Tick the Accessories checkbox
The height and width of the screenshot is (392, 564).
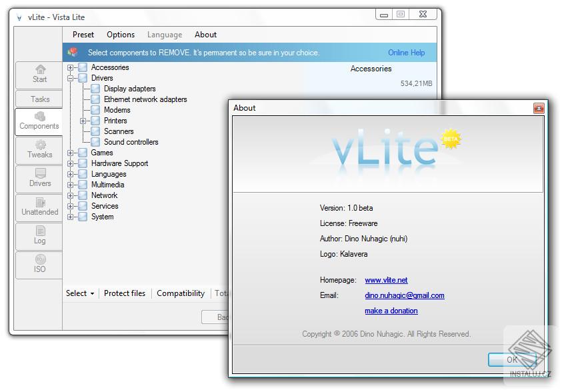click(x=83, y=67)
